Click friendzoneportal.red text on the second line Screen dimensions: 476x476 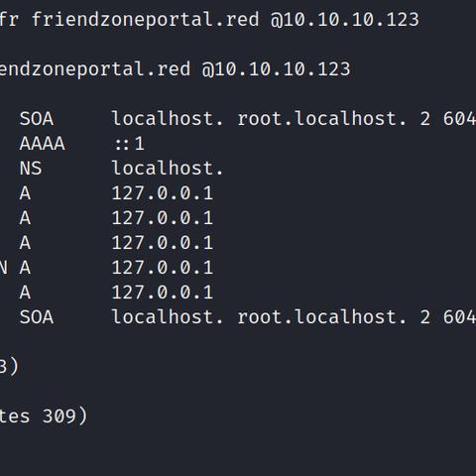point(95,69)
